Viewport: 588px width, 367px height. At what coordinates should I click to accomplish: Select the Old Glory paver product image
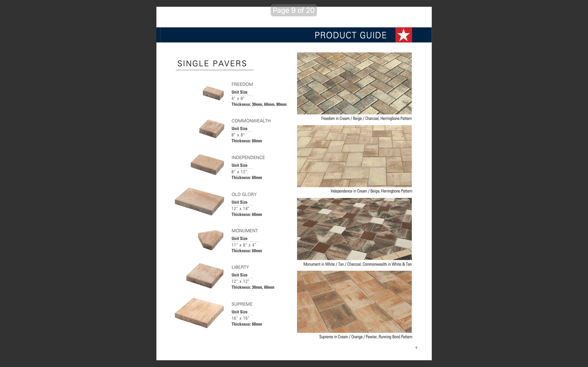click(199, 202)
